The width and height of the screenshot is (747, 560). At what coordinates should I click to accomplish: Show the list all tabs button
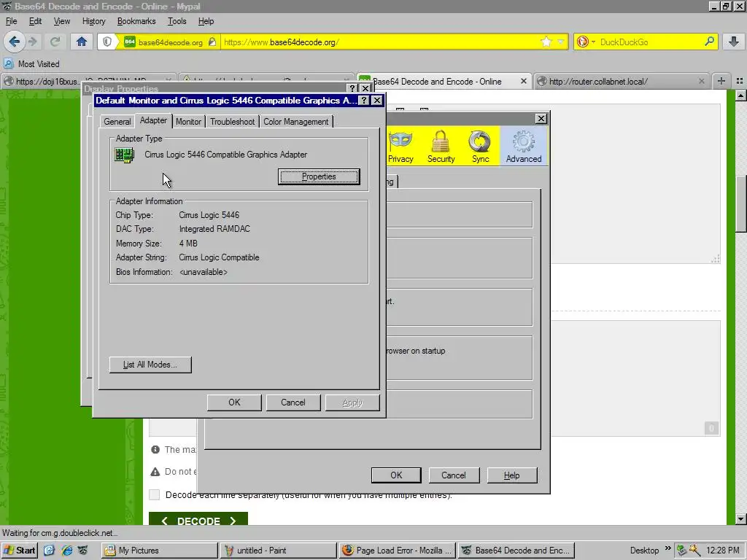coord(740,82)
